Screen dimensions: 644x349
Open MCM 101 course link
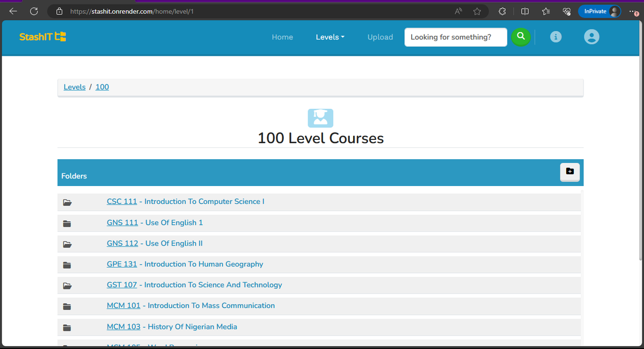pos(123,306)
